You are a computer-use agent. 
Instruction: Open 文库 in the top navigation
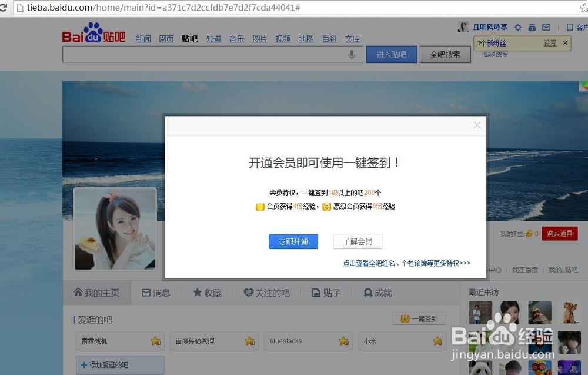coord(352,39)
